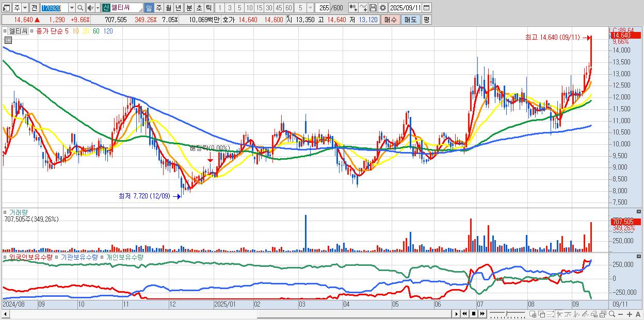Image resolution: width=644 pixels, height=320 pixels.
Task: Click the wave chart tool icon
Action: tap(577, 314)
